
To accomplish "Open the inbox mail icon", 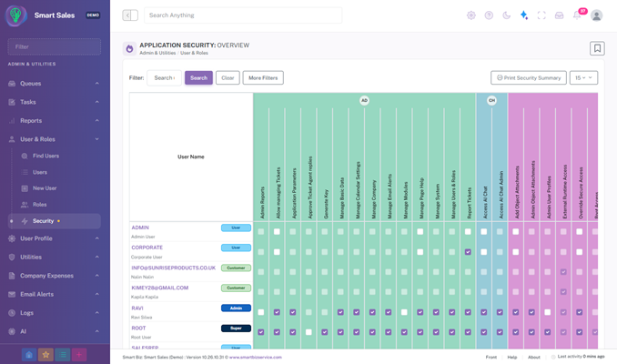I will (559, 15).
